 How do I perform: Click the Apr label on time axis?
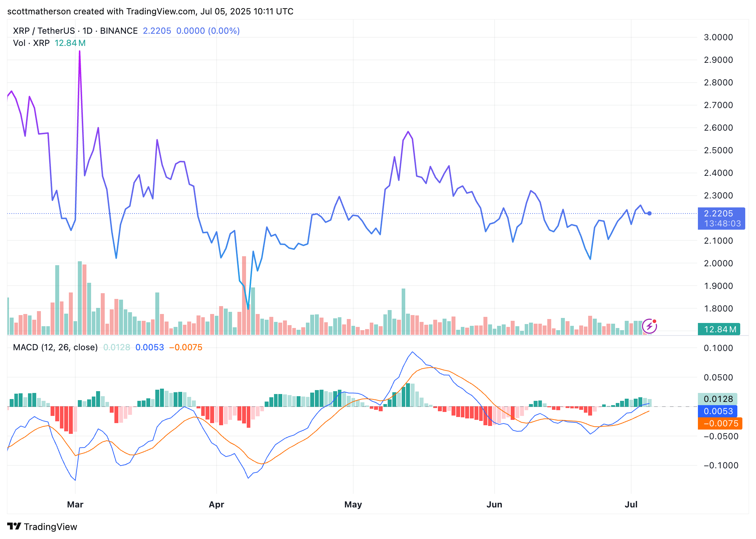click(217, 504)
